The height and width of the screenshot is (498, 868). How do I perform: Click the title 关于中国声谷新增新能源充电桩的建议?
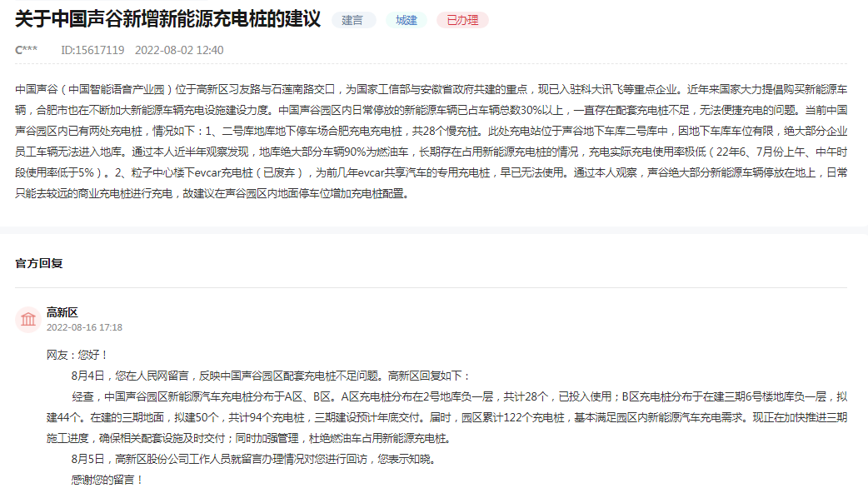point(167,19)
